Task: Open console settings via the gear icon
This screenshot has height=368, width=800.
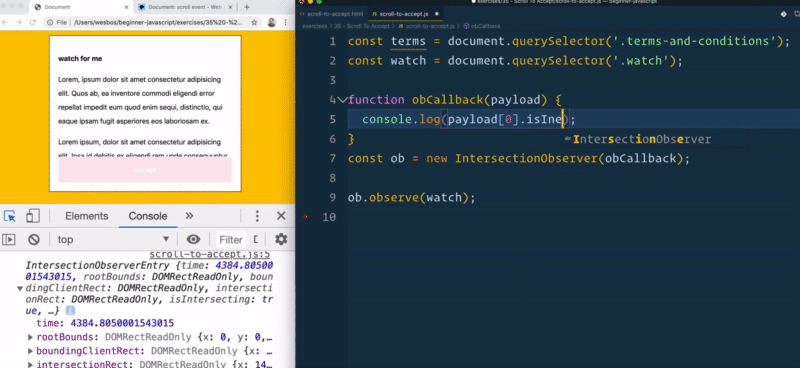Action: click(x=281, y=239)
